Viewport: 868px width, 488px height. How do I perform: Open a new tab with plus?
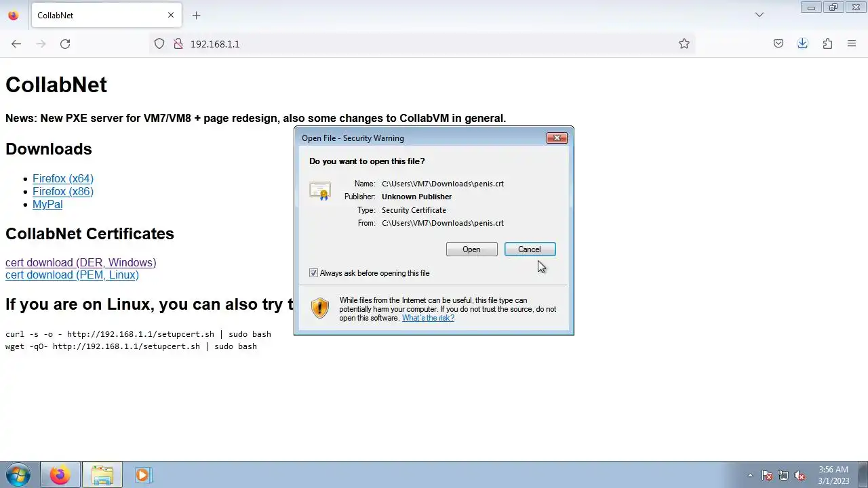coord(196,15)
